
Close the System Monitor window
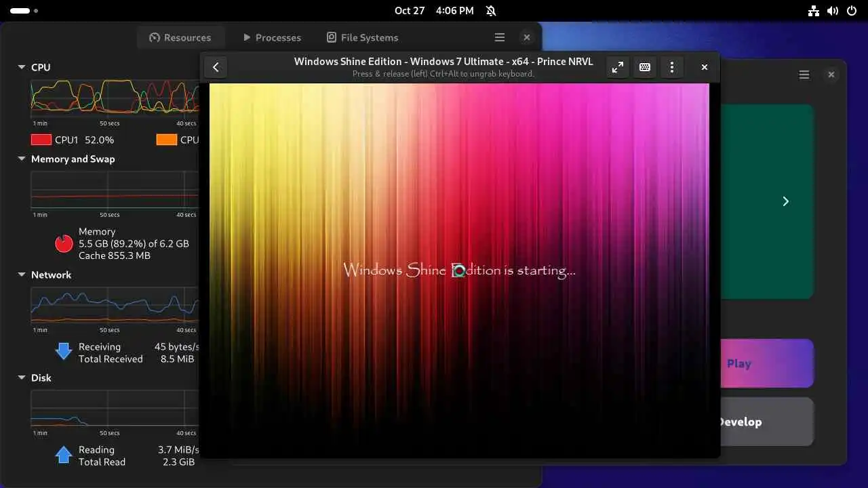point(527,37)
